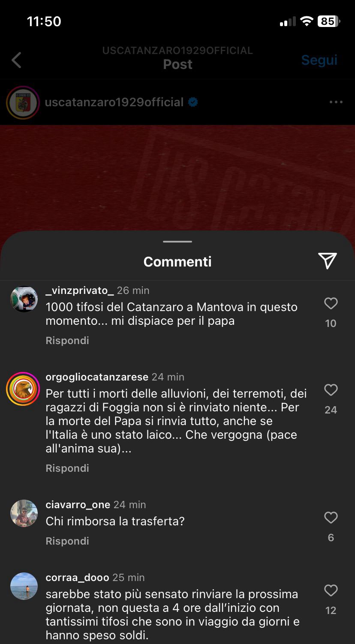Like orgogliocatanzarese's comment with the heart
The height and width of the screenshot is (644, 355).
click(331, 390)
